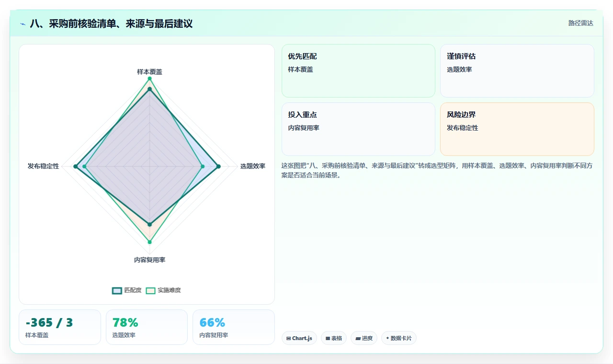Select the Chart.js tag chip
This screenshot has height=364, width=613.
(x=299, y=338)
